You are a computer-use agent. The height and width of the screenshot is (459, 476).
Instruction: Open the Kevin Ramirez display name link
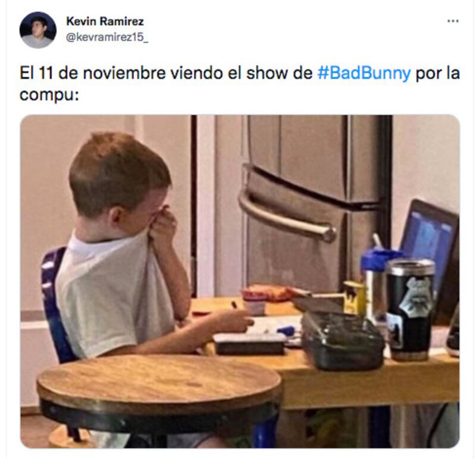pos(105,21)
